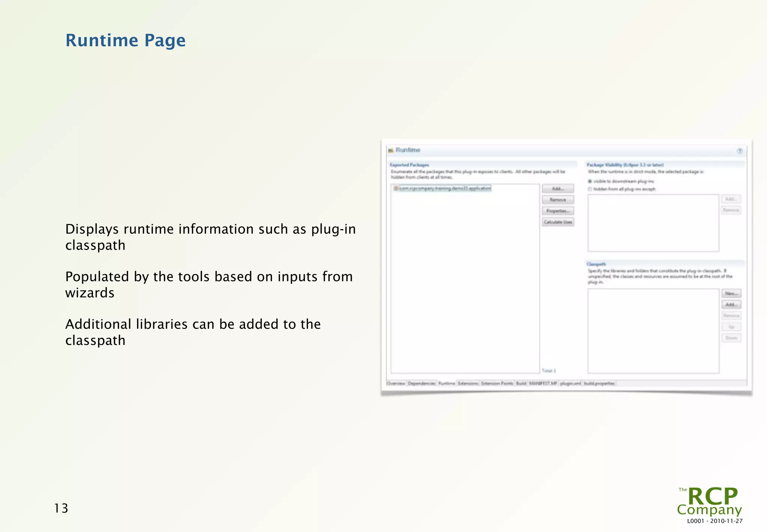767x532 pixels.
Task: Click the Classpath section header
Action: [x=596, y=264]
